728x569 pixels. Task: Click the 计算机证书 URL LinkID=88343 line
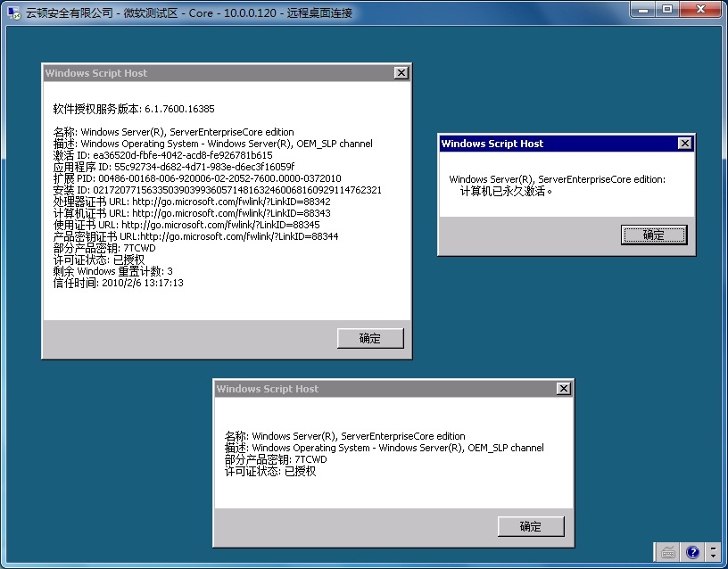tap(192, 213)
